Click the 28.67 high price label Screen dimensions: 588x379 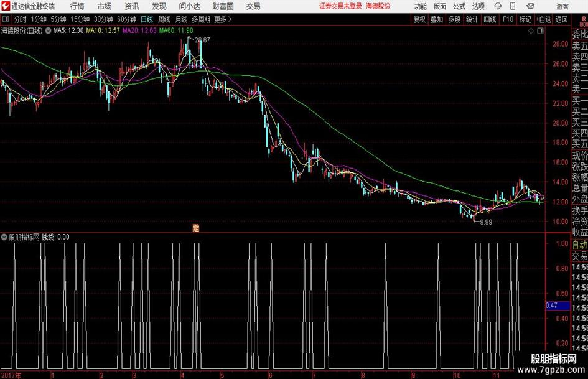(x=202, y=40)
